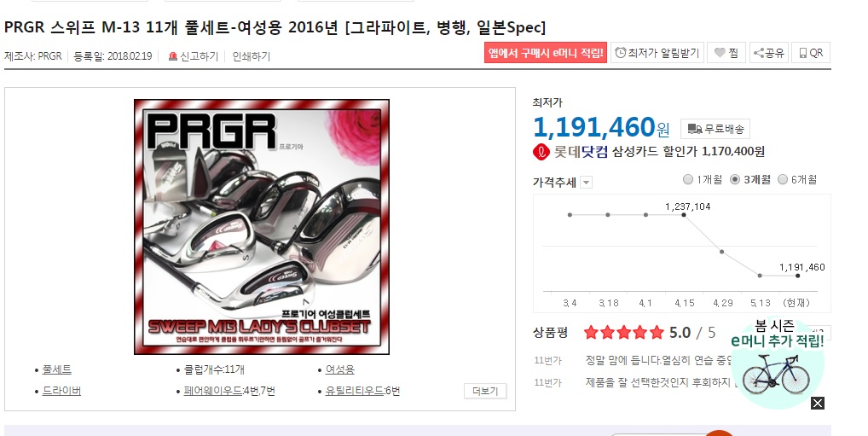Select the 3개월 price period radio

[x=735, y=179]
